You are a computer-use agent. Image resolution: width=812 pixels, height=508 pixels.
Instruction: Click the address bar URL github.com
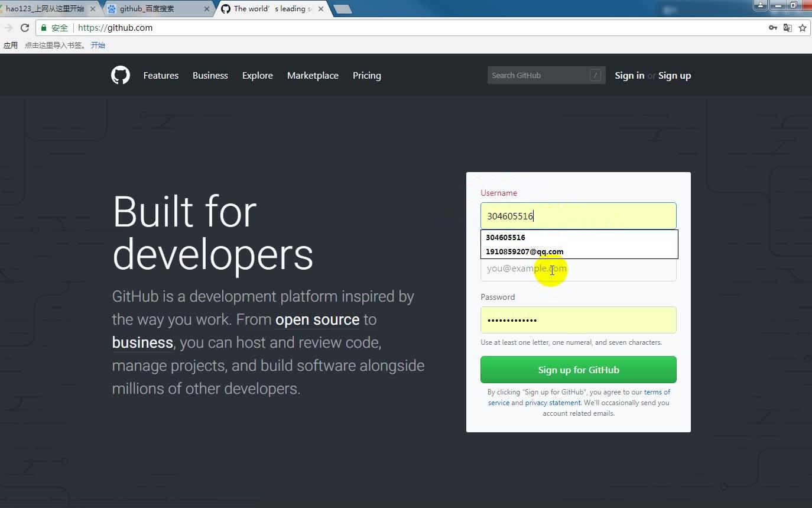coord(115,28)
